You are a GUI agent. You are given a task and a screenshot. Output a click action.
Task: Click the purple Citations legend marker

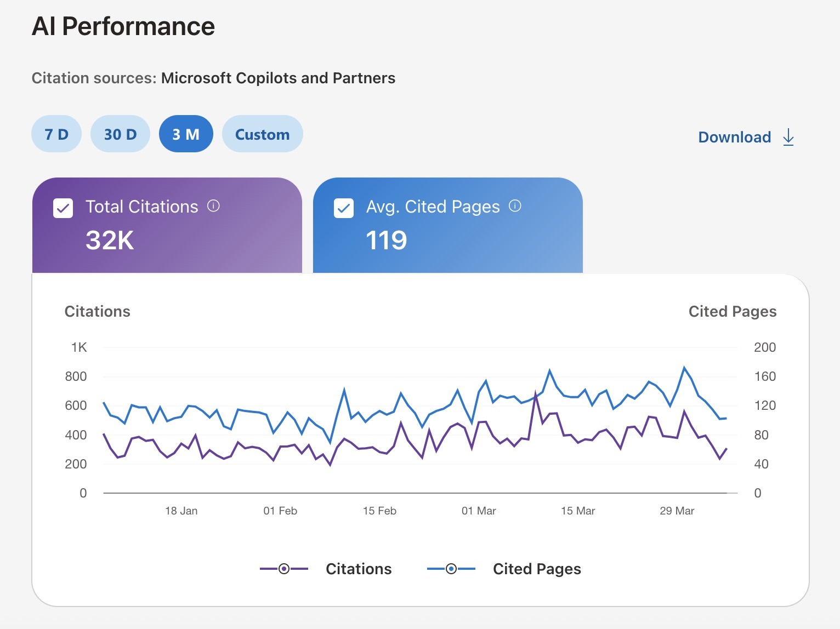(x=283, y=569)
